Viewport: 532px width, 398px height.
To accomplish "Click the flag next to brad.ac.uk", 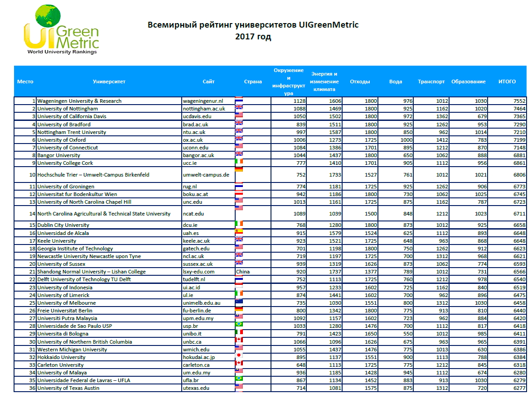I will coord(239,123).
